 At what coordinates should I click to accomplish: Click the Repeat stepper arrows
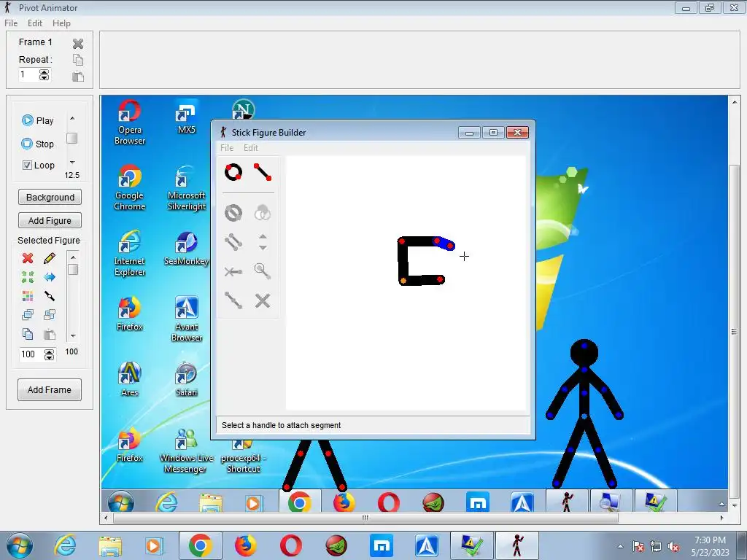[x=44, y=75]
